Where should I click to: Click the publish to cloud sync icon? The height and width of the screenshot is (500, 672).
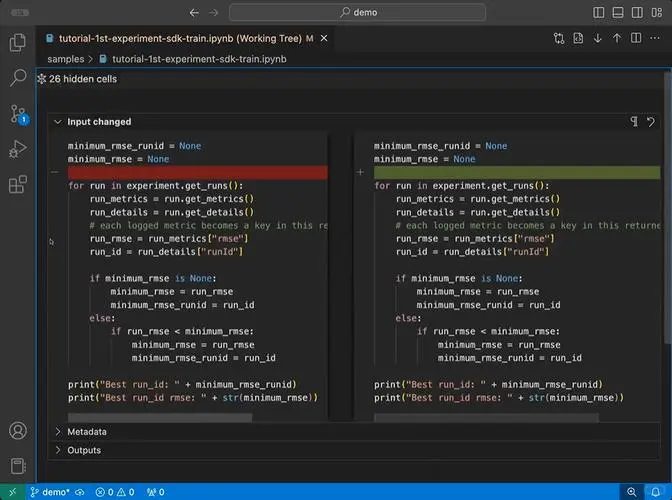(x=80, y=492)
